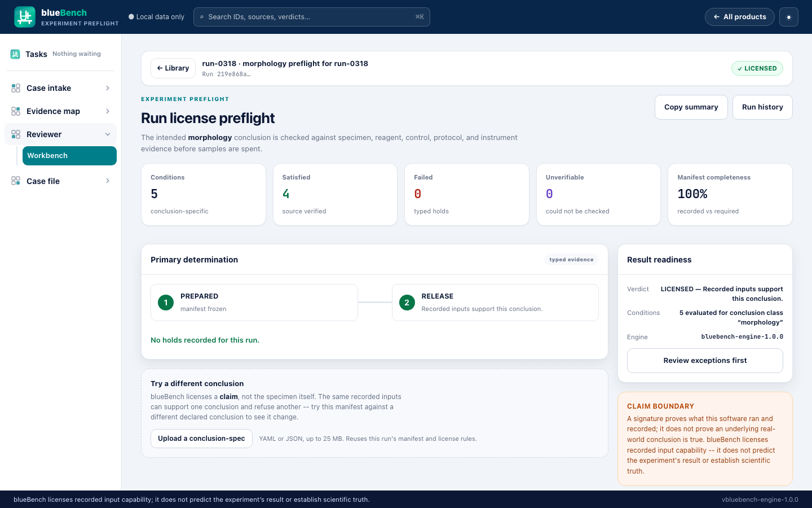The image size is (812, 508).
Task: Expand the Case file section
Action: pyautogui.click(x=108, y=181)
